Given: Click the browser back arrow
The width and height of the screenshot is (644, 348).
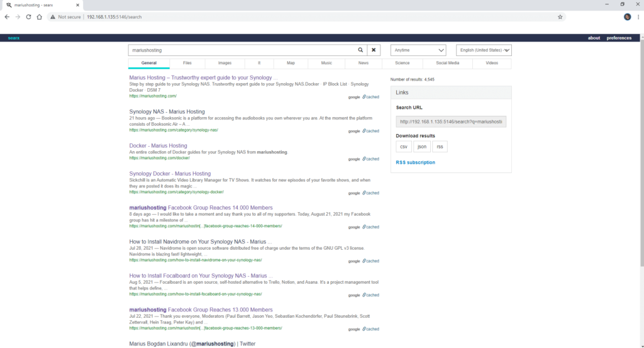Looking at the screenshot, I should (7, 17).
